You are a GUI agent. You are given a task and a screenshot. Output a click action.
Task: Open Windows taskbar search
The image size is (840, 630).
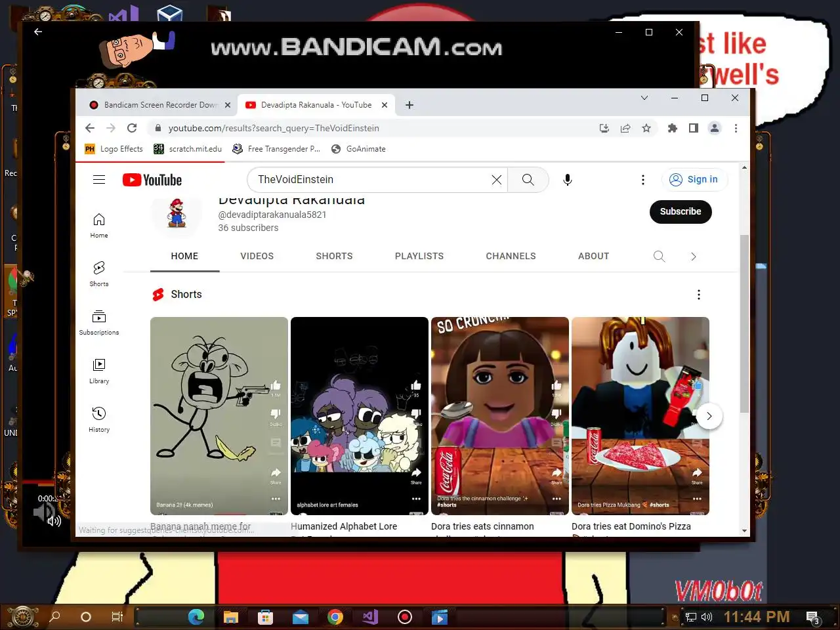pyautogui.click(x=55, y=617)
